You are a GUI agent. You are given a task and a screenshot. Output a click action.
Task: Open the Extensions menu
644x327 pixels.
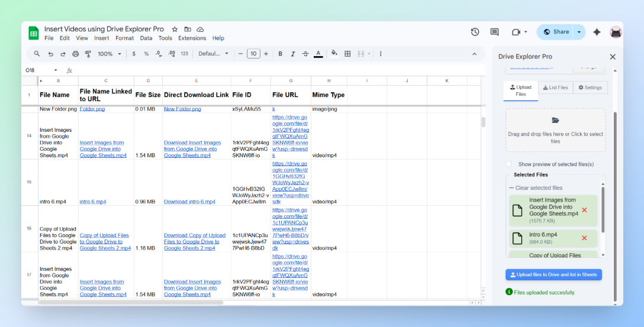pyautogui.click(x=192, y=38)
